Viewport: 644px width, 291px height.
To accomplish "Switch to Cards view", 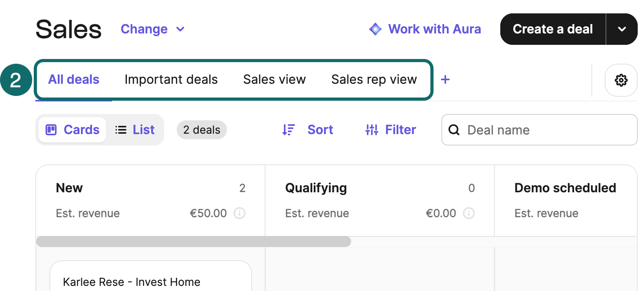I will click(72, 129).
